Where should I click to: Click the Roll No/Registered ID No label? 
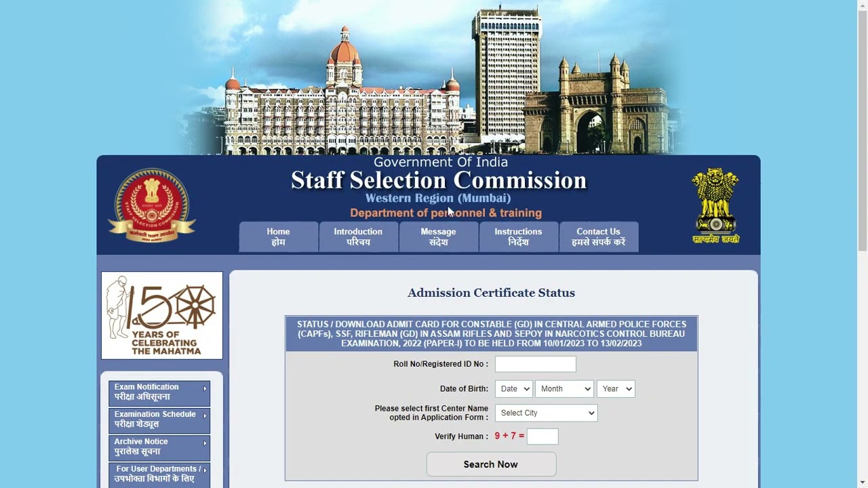point(441,364)
